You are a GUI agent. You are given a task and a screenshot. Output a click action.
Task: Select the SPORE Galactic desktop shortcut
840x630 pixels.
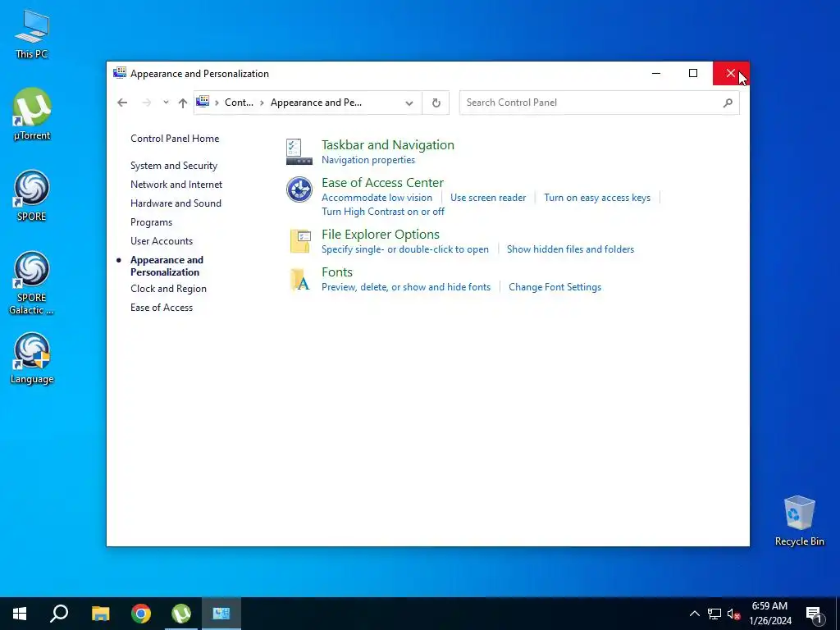click(x=32, y=283)
